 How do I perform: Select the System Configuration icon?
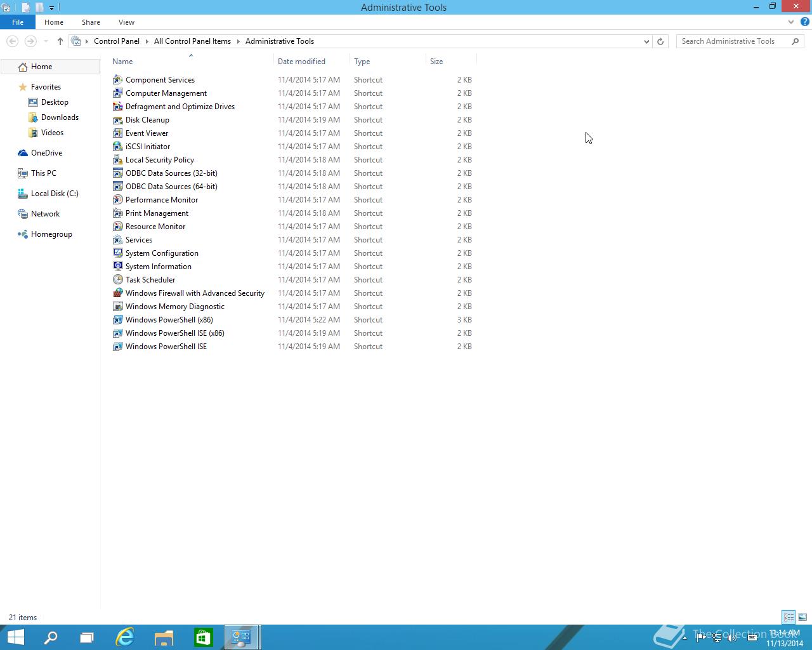117,253
